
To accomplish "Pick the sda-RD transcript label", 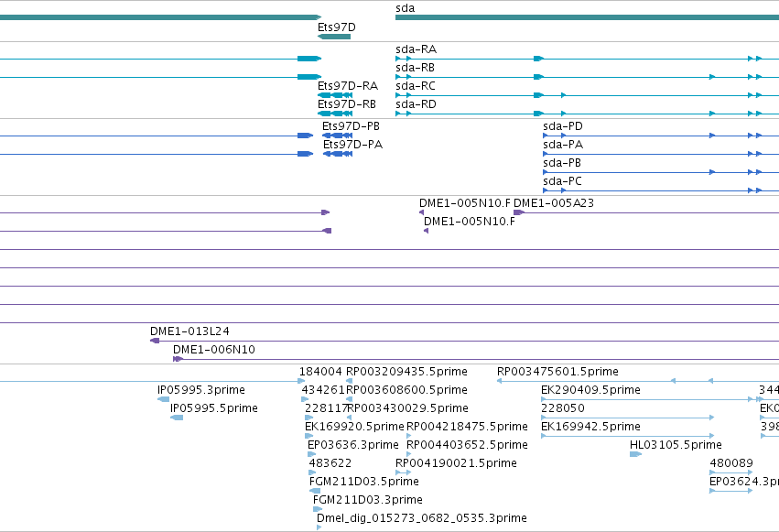I will [416, 104].
